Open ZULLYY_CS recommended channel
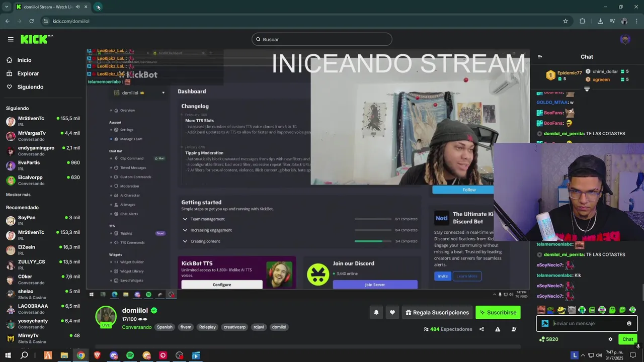 43,264
